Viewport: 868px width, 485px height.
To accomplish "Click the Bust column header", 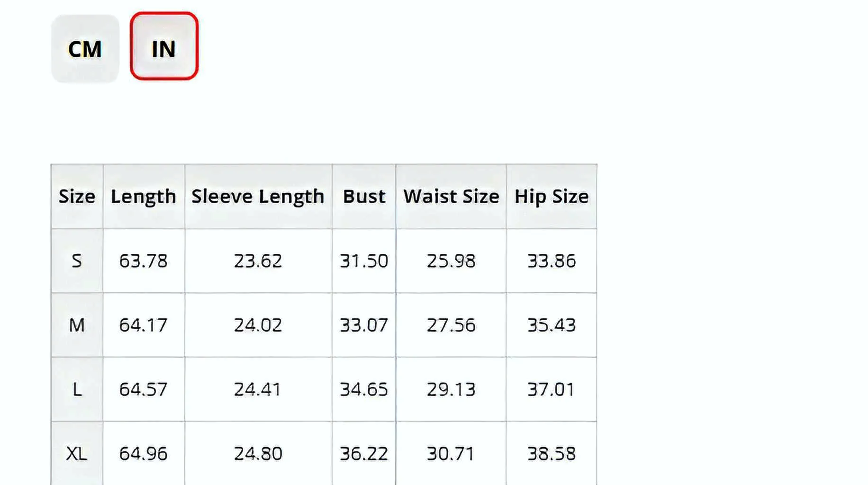I will (x=364, y=197).
